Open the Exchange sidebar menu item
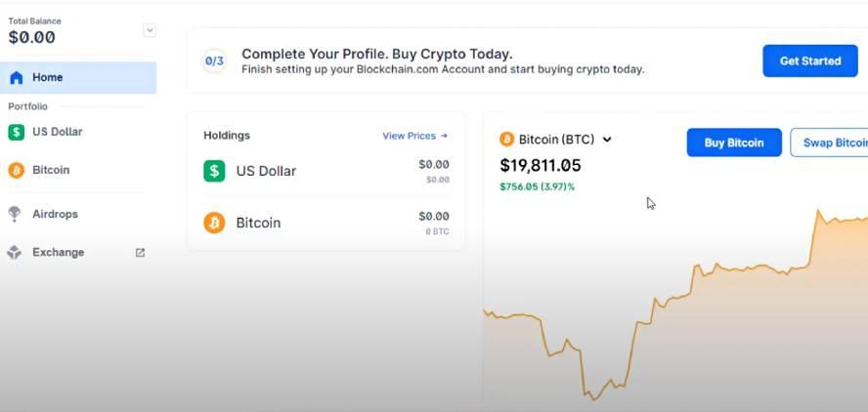This screenshot has width=868, height=412. click(x=58, y=252)
